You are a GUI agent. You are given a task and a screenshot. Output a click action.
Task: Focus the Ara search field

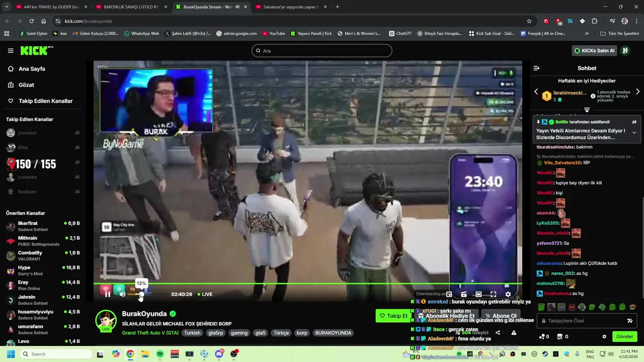pyautogui.click(x=322, y=51)
